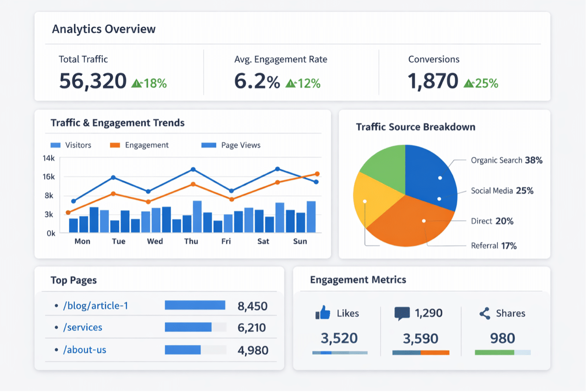Click the value 3,590
This screenshot has width=587, height=392.
point(420,339)
